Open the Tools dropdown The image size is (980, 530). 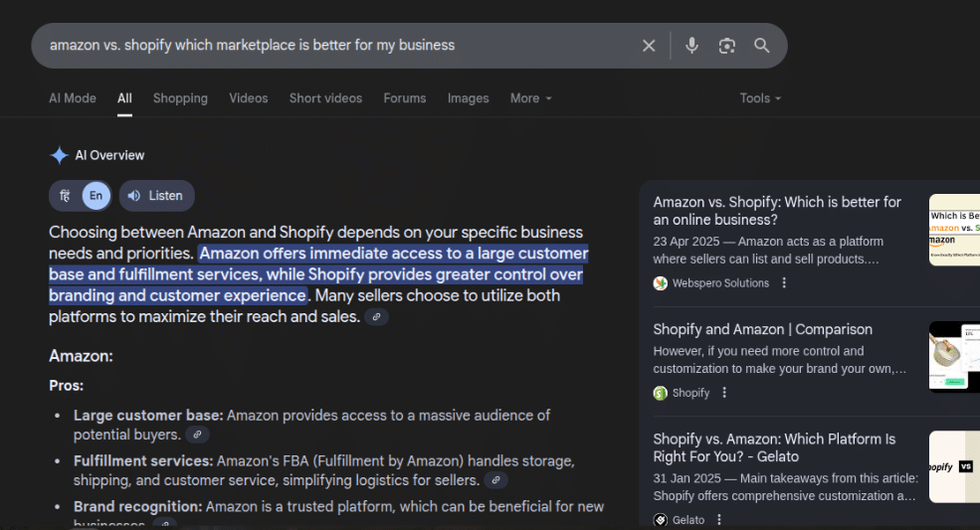[x=760, y=98]
